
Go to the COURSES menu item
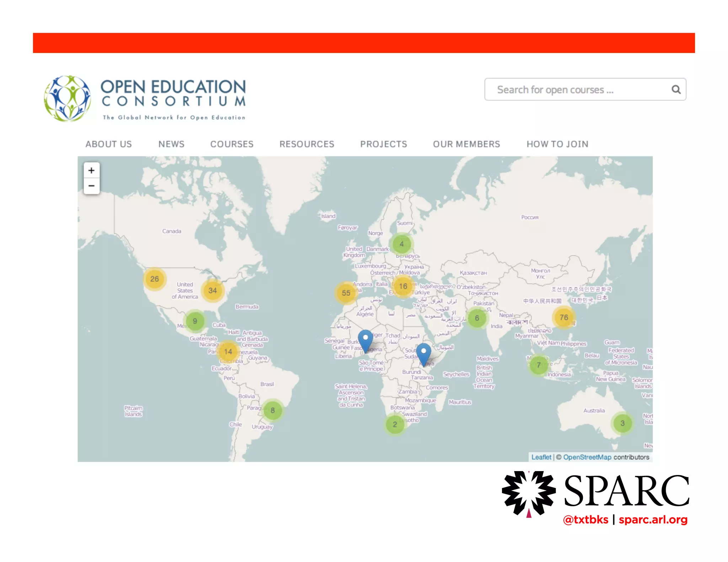232,144
